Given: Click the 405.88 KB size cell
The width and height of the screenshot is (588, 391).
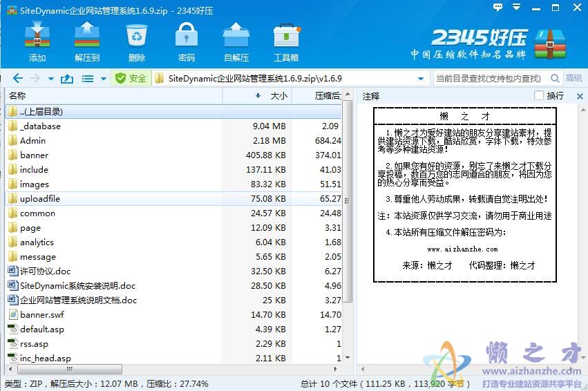Looking at the screenshot, I should (266, 155).
